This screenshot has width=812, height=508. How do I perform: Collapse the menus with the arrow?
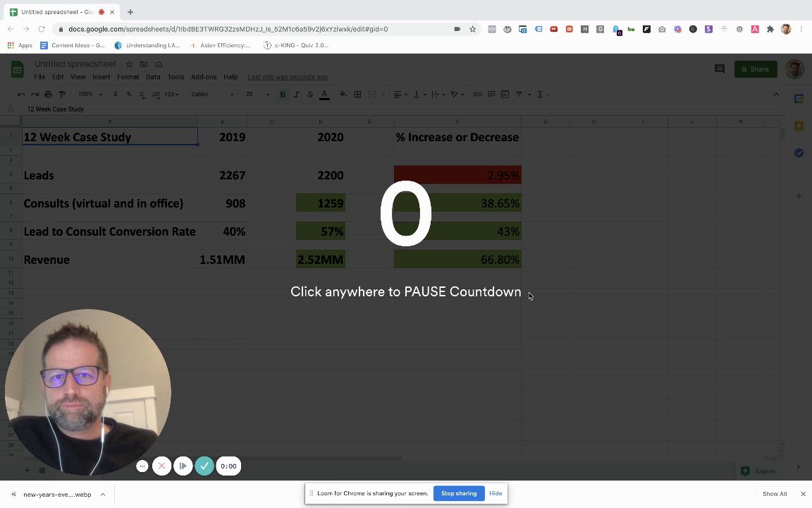(776, 95)
